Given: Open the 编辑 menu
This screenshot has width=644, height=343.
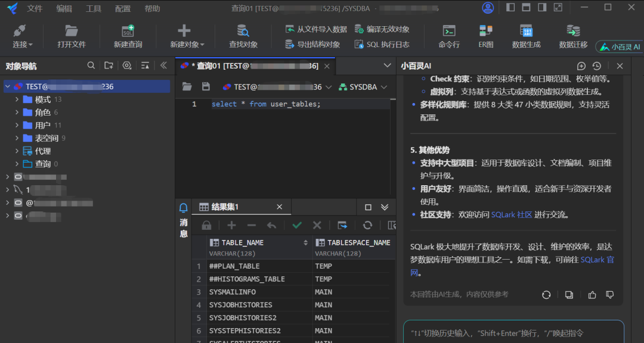Looking at the screenshot, I should (x=64, y=8).
